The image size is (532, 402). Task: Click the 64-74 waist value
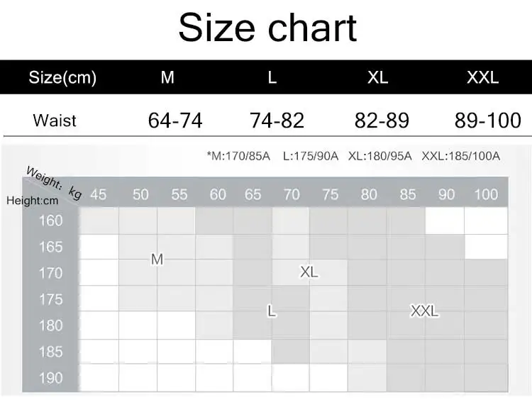click(x=175, y=121)
